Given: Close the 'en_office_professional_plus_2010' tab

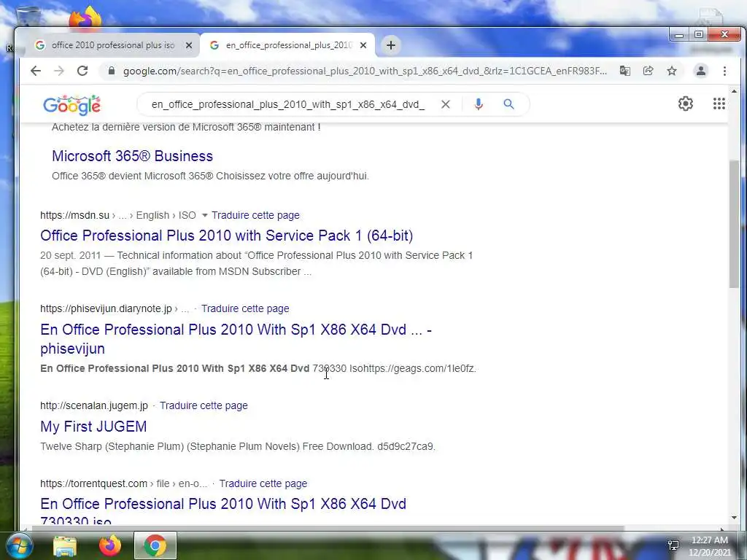Looking at the screenshot, I should [363, 45].
